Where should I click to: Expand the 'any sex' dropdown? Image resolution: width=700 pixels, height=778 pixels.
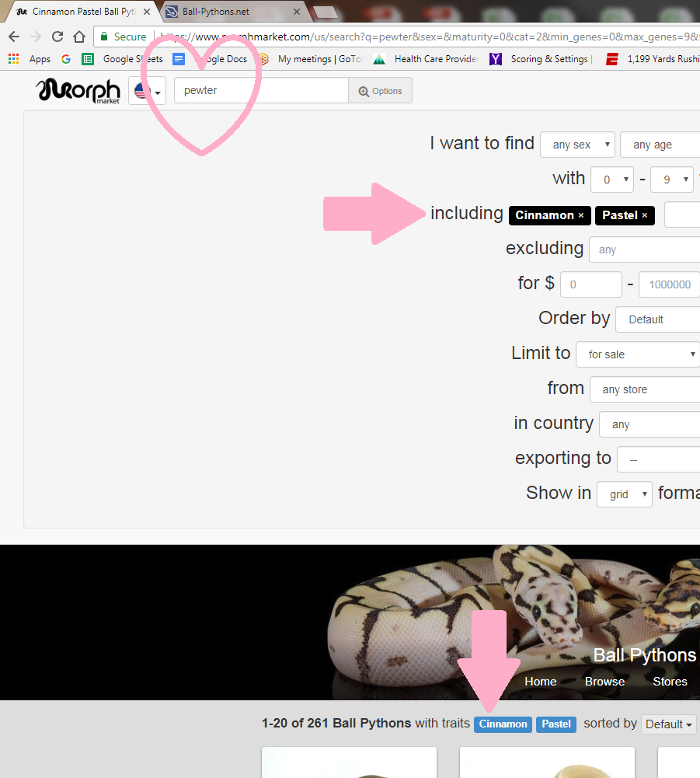[577, 145]
